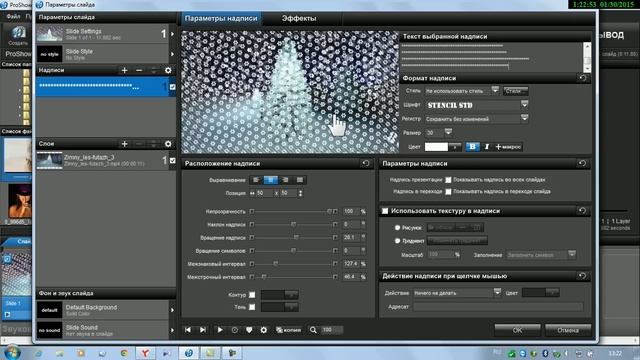Jump to the previous slide in the dialog toolbar
This screenshot has height=360, width=640.
click(x=188, y=330)
